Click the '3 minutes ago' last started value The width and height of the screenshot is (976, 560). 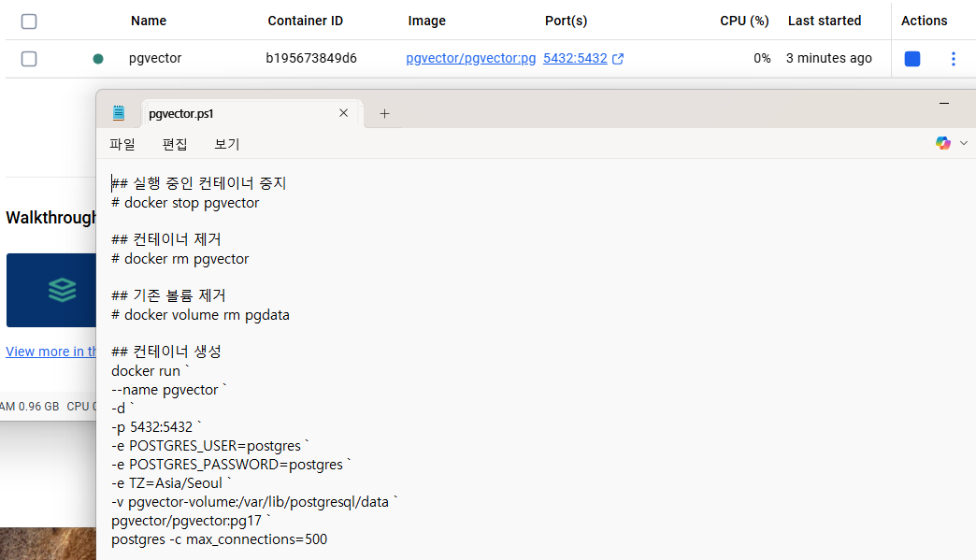pos(828,58)
